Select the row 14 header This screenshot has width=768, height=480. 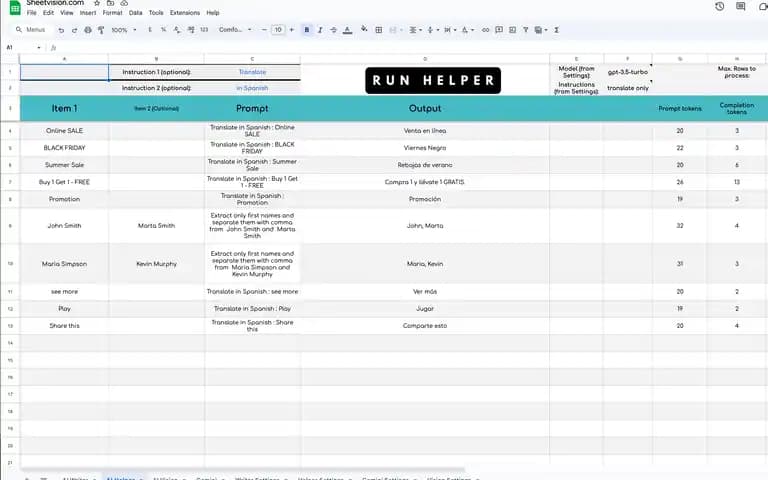pos(10,343)
